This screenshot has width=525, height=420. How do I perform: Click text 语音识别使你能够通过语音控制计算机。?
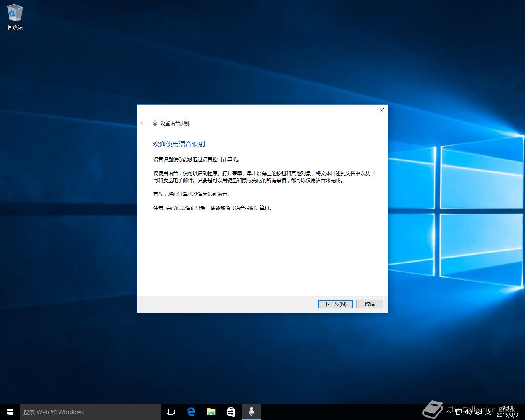pos(197,160)
